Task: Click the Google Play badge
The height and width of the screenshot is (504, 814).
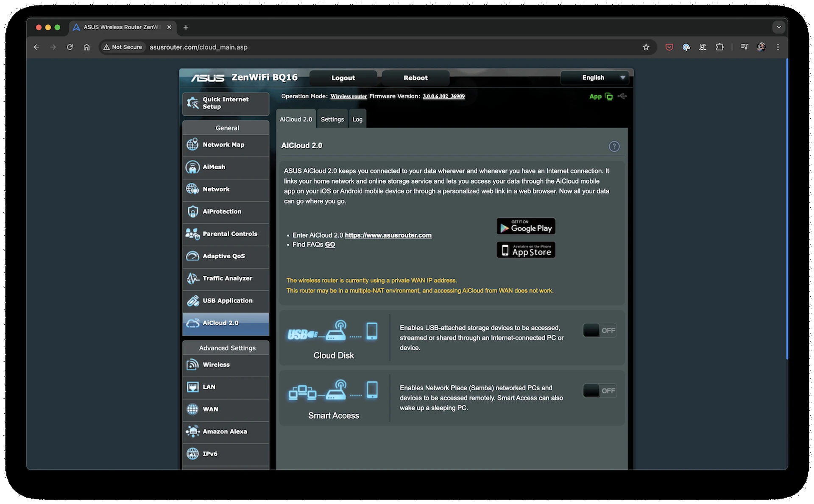Action: [x=526, y=226]
